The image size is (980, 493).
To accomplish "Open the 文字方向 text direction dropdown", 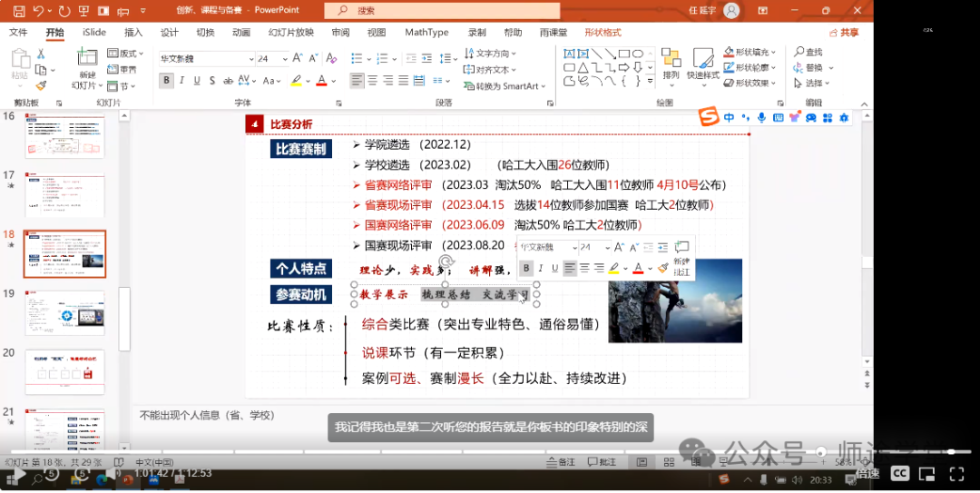I will [x=490, y=54].
